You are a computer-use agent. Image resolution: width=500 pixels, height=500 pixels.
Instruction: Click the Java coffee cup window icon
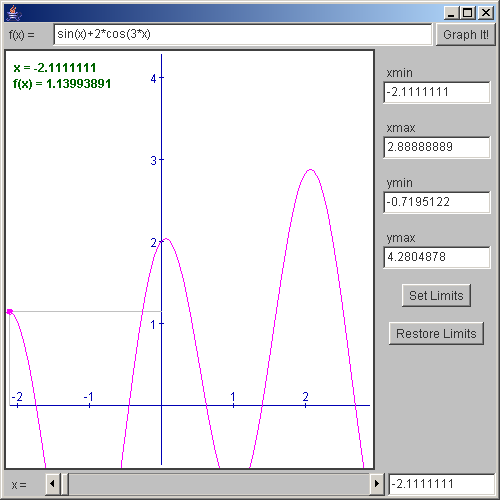[x=14, y=13]
